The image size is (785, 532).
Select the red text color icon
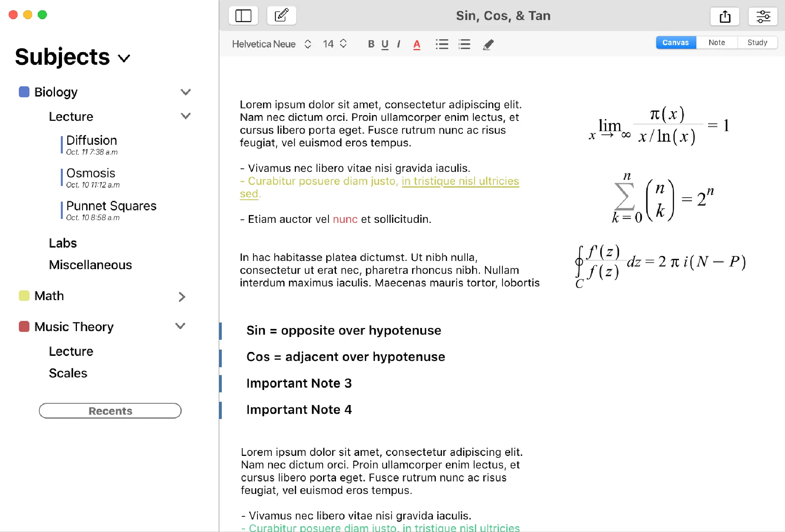point(416,44)
